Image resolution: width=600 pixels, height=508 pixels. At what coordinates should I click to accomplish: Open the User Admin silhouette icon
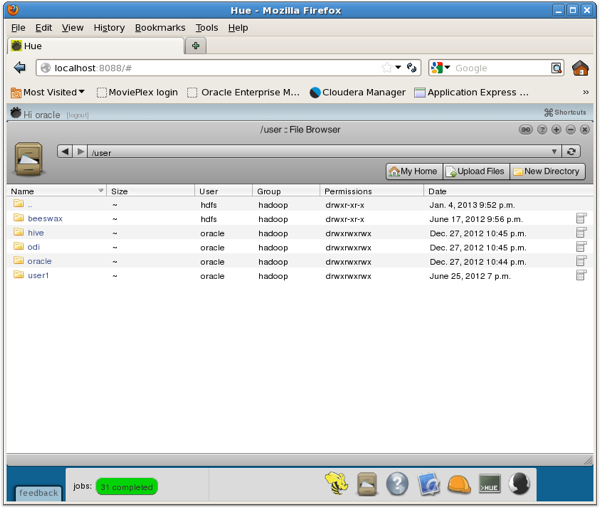(519, 484)
